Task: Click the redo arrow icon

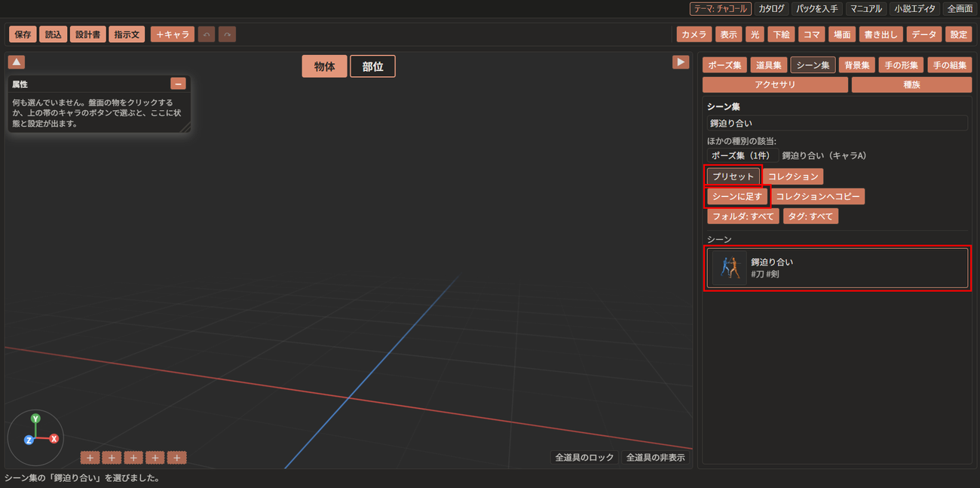Action: click(226, 35)
